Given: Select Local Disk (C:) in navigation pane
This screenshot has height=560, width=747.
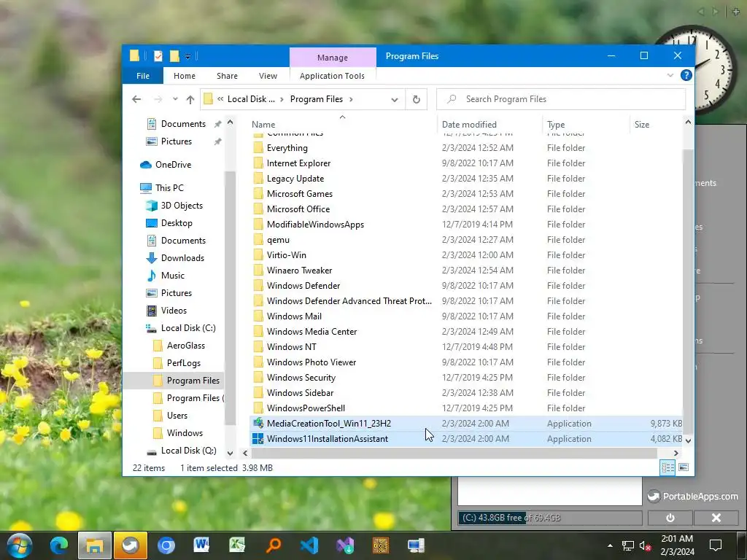Looking at the screenshot, I should [x=180, y=328].
